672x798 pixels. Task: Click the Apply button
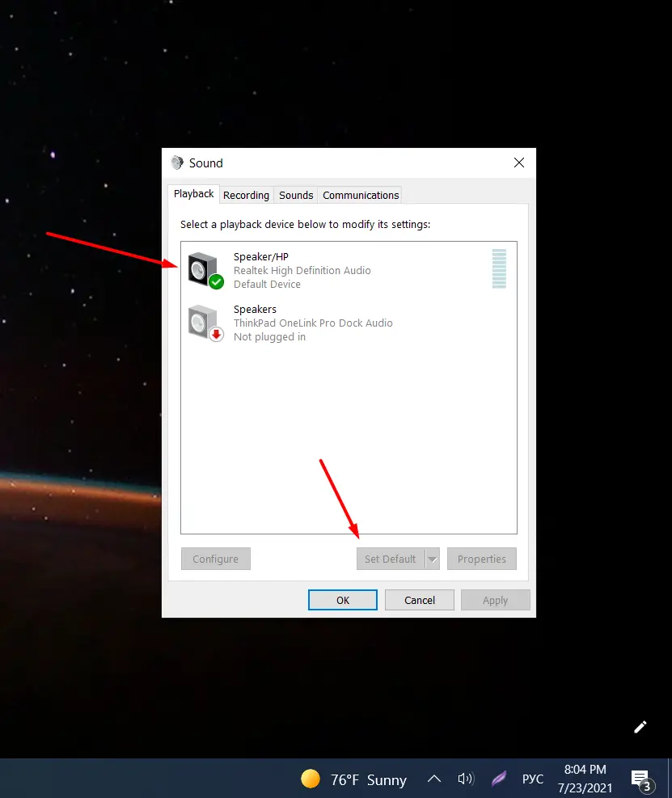coord(496,600)
